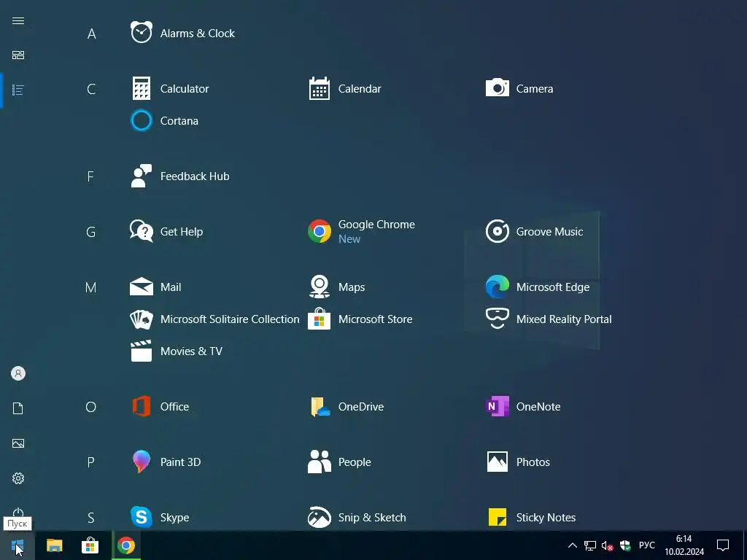The width and height of the screenshot is (747, 560).
Task: Jump using the letter A header
Action: point(91,34)
